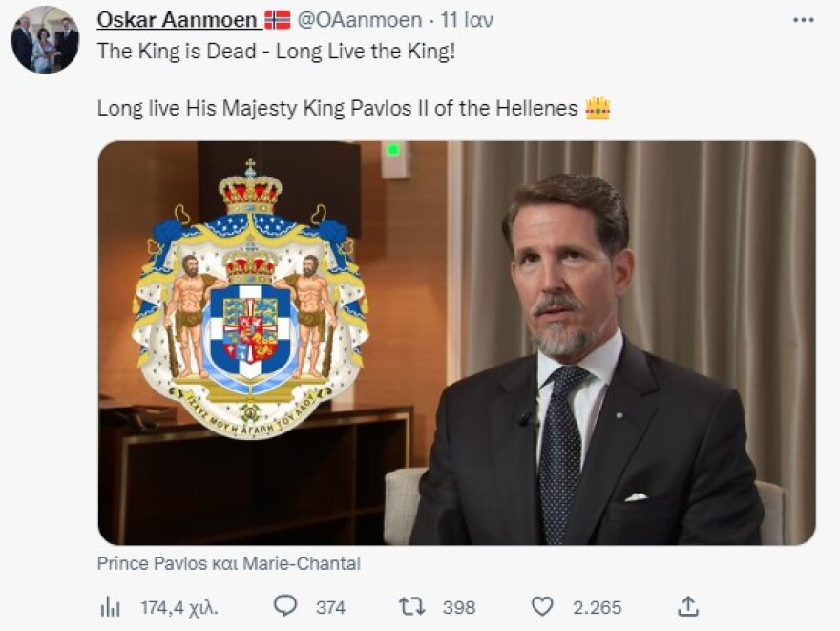The height and width of the screenshot is (631, 840).
Task: Click the share upload arrow icon
Action: (688, 606)
